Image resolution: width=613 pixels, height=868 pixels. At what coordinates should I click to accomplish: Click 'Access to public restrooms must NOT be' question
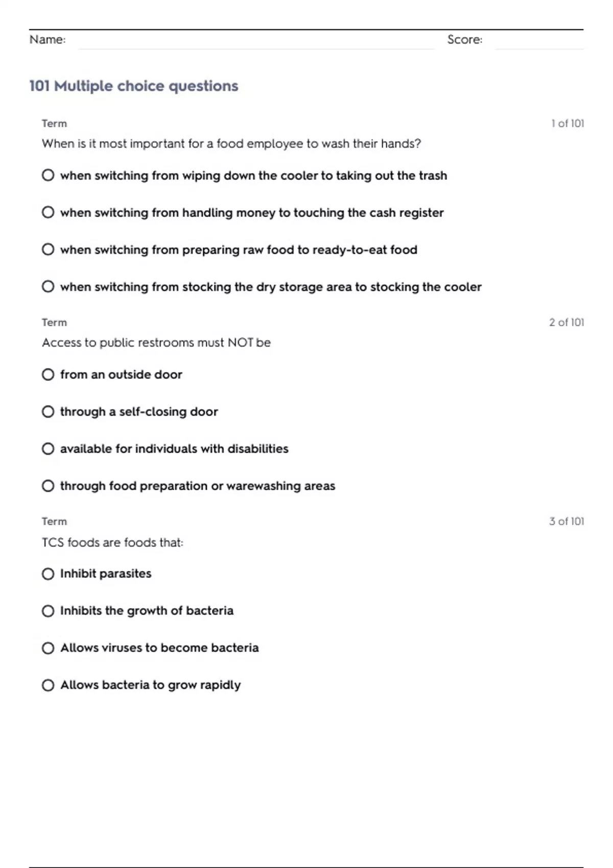[x=156, y=343]
